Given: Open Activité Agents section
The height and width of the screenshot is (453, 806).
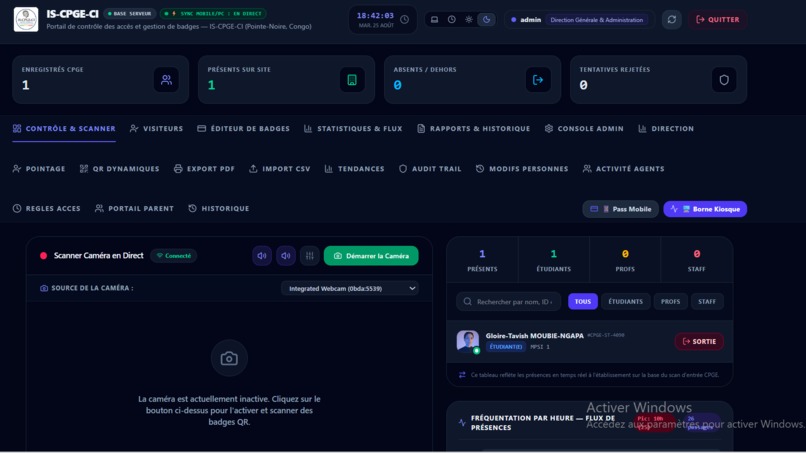Looking at the screenshot, I should (x=624, y=169).
